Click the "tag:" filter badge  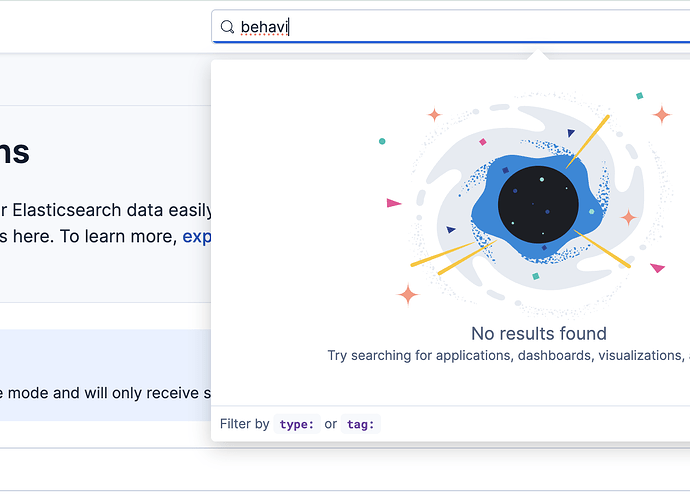click(x=361, y=424)
